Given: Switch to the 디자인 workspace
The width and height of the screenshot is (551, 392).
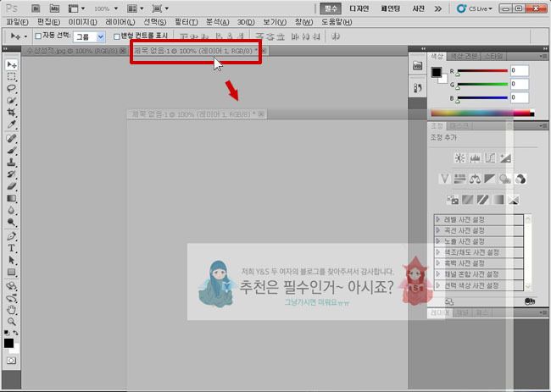Looking at the screenshot, I should [x=359, y=8].
